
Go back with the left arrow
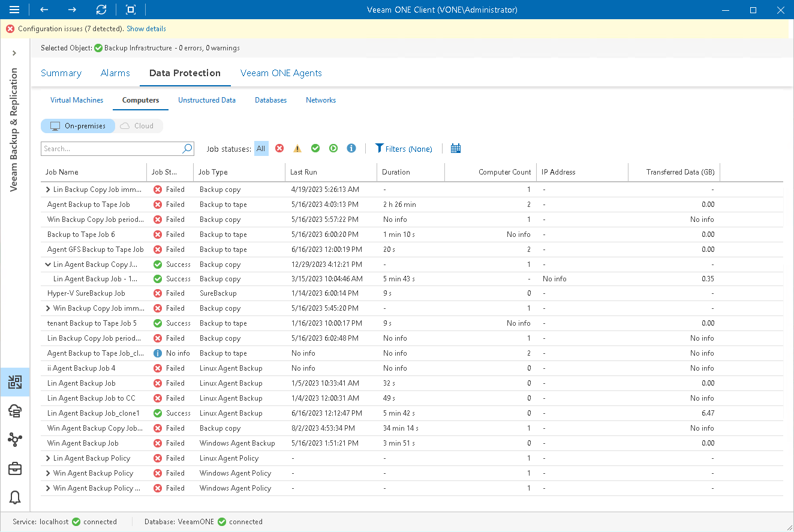pyautogui.click(x=44, y=10)
